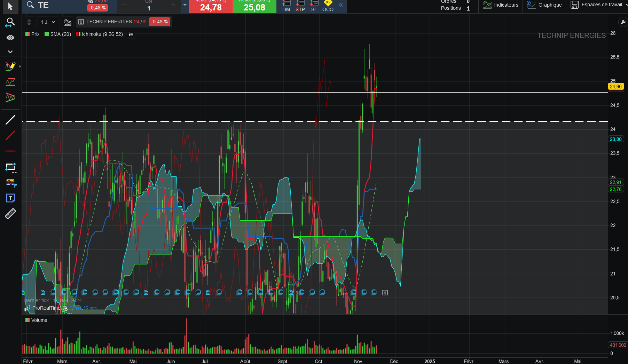Select the white trend line drawing tool
This screenshot has width=628, height=364.
[x=10, y=120]
